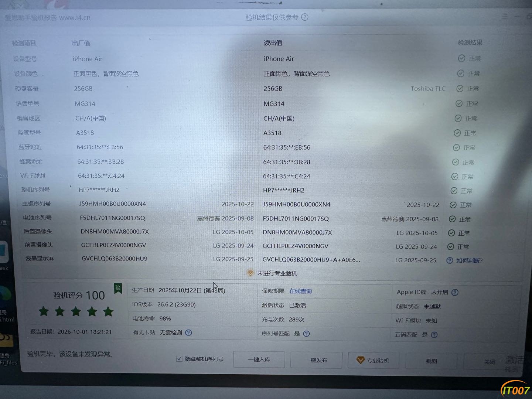This screenshot has height=399, width=532.
Task: Click the 已激活 activation status
Action: 297,306
